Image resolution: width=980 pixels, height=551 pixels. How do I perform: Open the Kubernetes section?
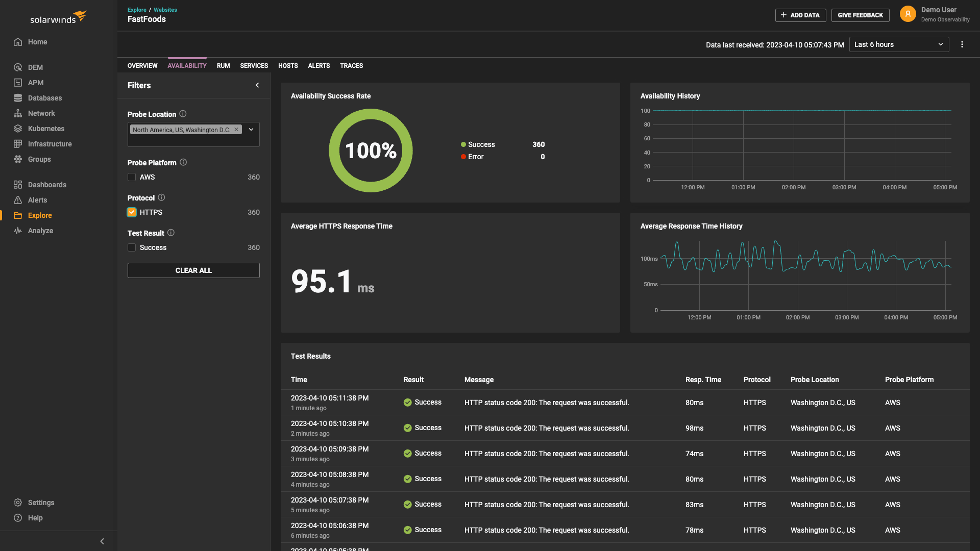coord(45,128)
